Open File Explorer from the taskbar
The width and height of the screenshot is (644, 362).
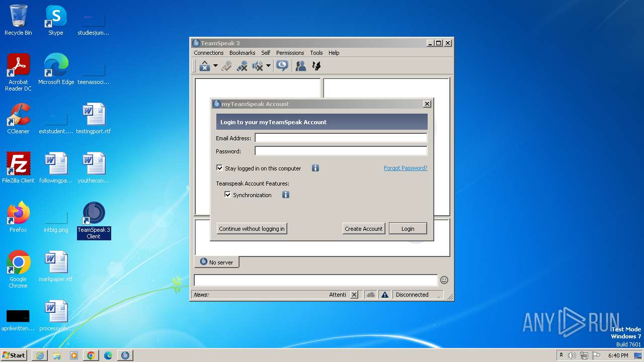(57, 355)
